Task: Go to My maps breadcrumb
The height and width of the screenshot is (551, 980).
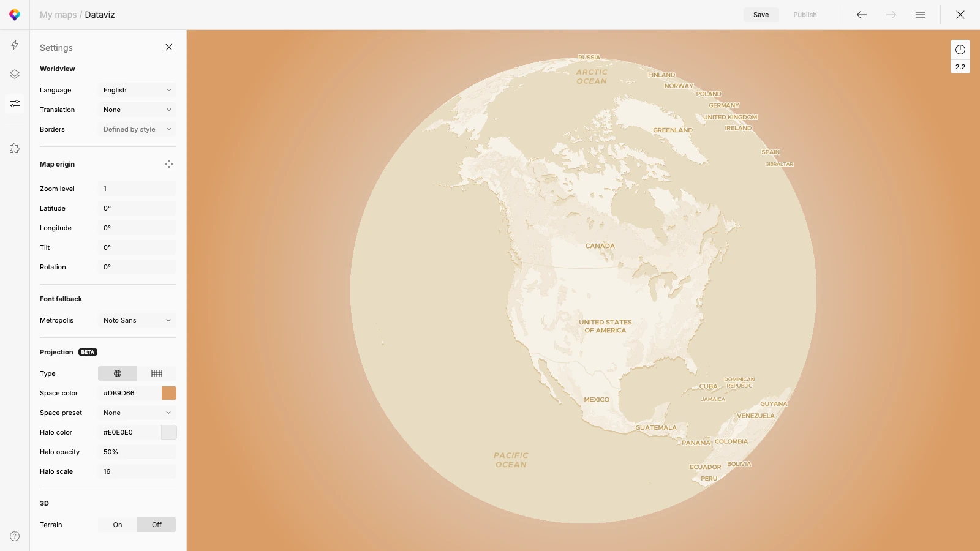Action: pyautogui.click(x=58, y=15)
